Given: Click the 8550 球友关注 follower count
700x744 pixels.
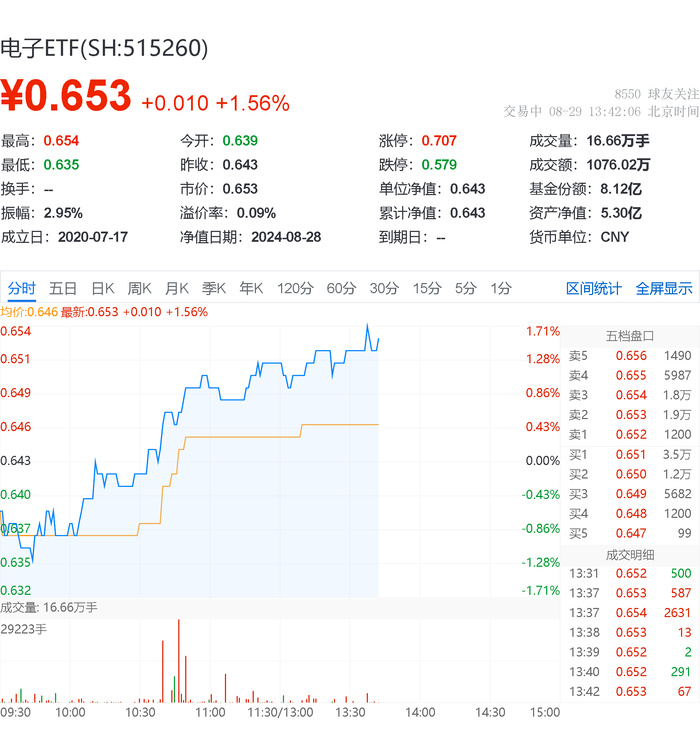Looking at the screenshot, I should [x=657, y=94].
